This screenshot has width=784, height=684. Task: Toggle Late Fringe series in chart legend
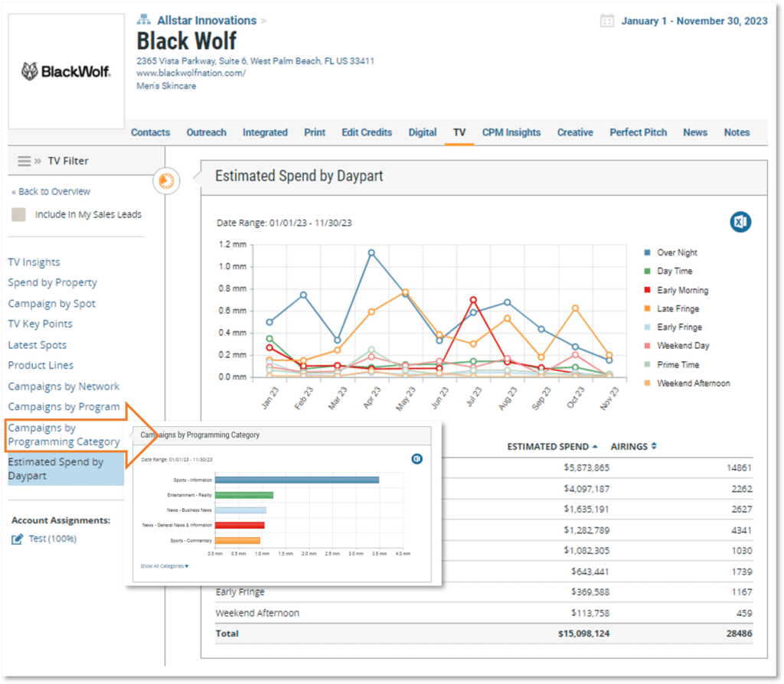pyautogui.click(x=678, y=308)
